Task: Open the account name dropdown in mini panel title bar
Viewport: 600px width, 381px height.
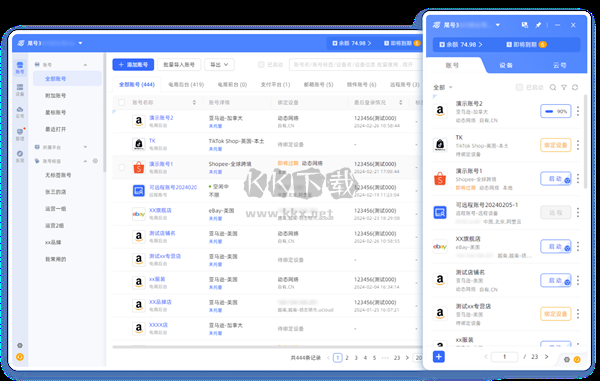Action: point(497,25)
